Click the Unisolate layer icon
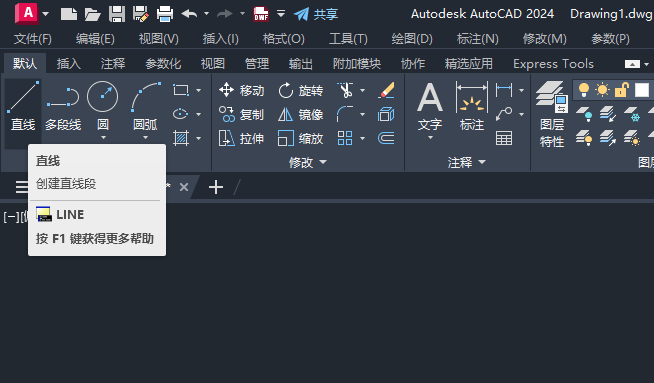Viewport: 654px width, 383px height. pos(608,138)
